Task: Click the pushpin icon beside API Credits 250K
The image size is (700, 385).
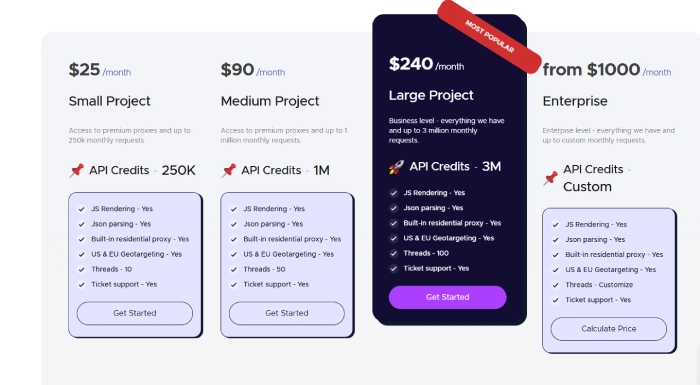Action: coord(77,170)
